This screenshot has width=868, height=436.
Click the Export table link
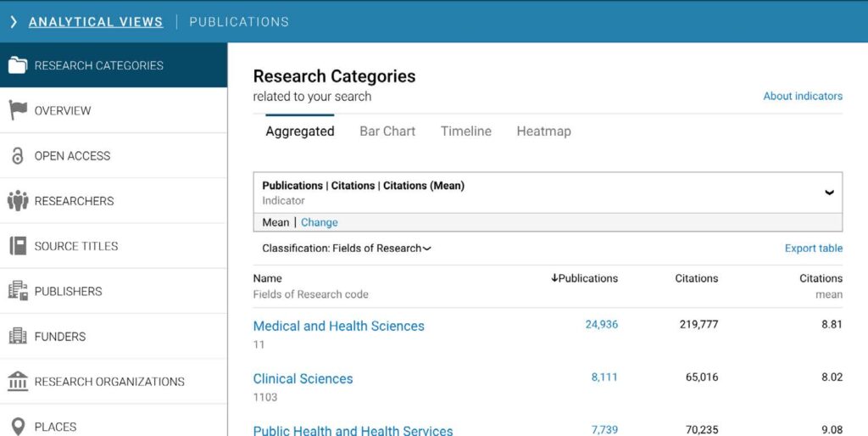point(813,249)
